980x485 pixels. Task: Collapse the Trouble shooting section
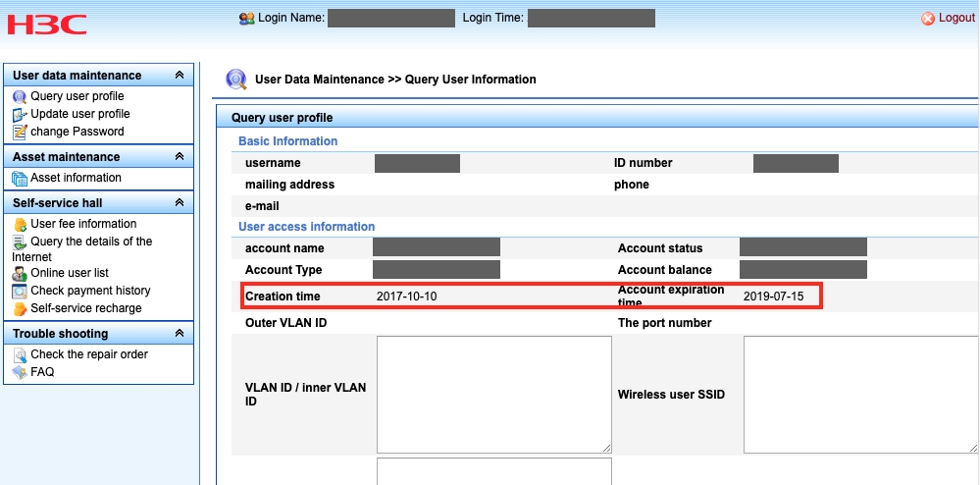(180, 334)
